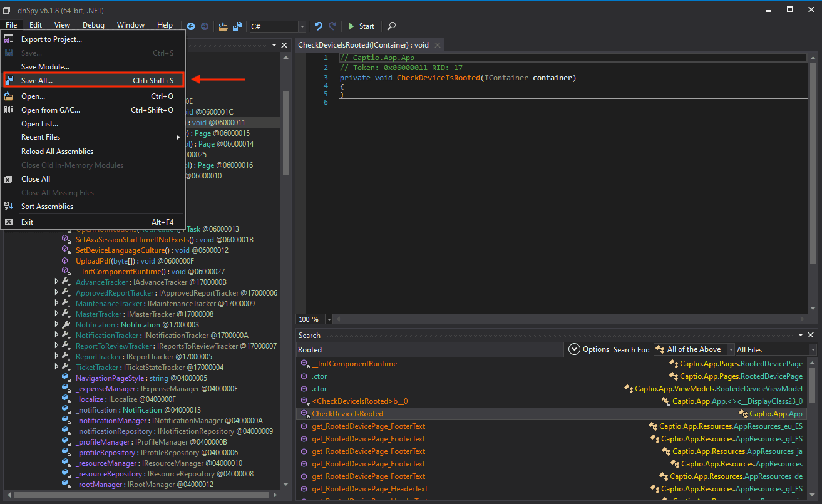Image resolution: width=822 pixels, height=504 pixels.
Task: Choose Open List menu entry
Action: point(93,124)
